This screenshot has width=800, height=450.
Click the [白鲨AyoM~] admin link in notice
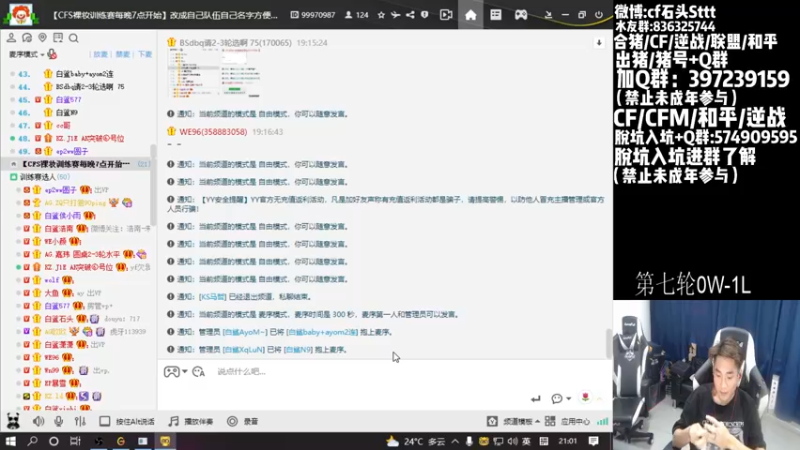[x=245, y=332]
